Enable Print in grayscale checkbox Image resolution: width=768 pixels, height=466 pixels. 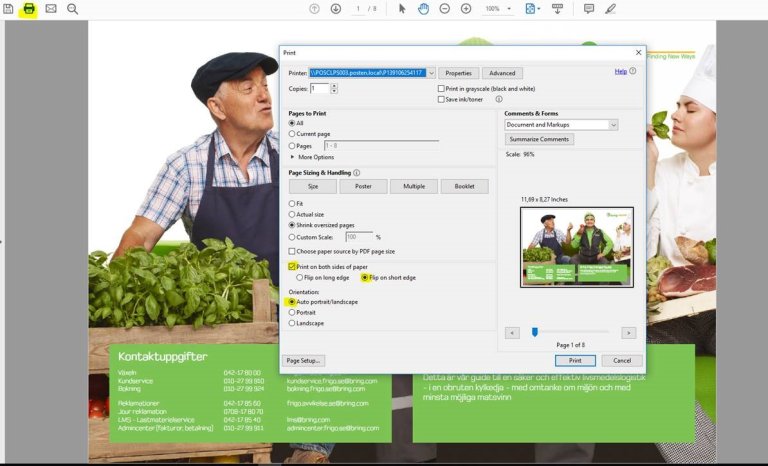(x=441, y=88)
